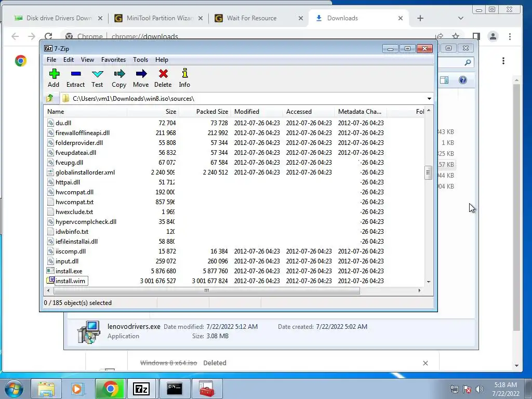The width and height of the screenshot is (532, 399).
Task: Bookmark this page with the star icon
Action: click(x=456, y=36)
